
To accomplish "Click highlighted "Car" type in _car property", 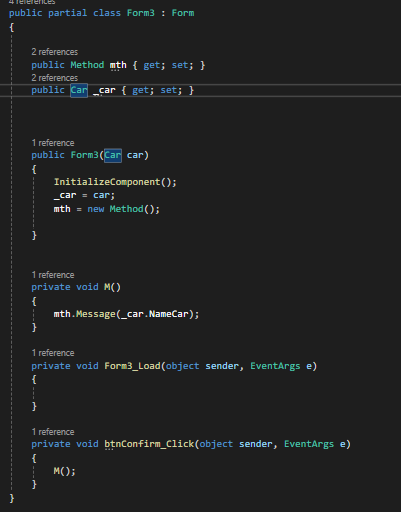I will [x=79, y=90].
